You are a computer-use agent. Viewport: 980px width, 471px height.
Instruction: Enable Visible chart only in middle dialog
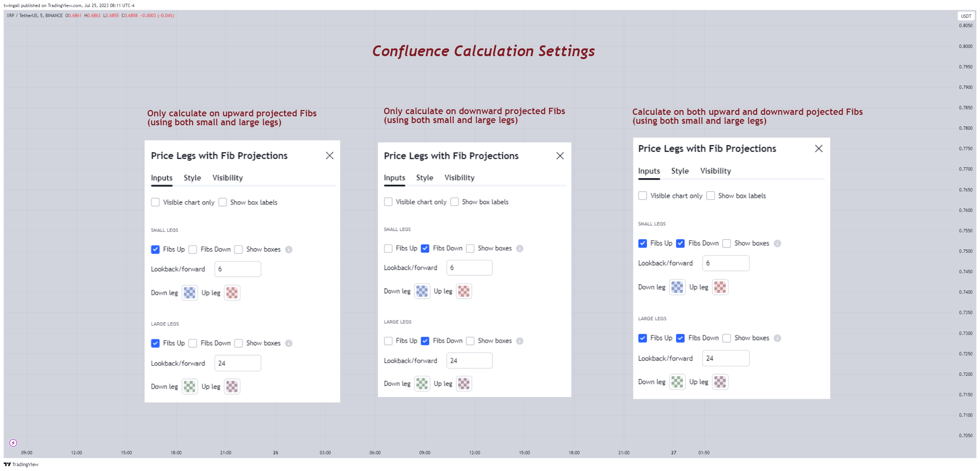(x=388, y=201)
